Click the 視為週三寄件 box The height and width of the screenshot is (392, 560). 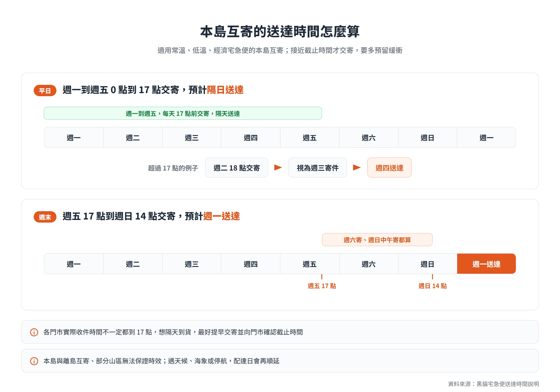point(318,167)
